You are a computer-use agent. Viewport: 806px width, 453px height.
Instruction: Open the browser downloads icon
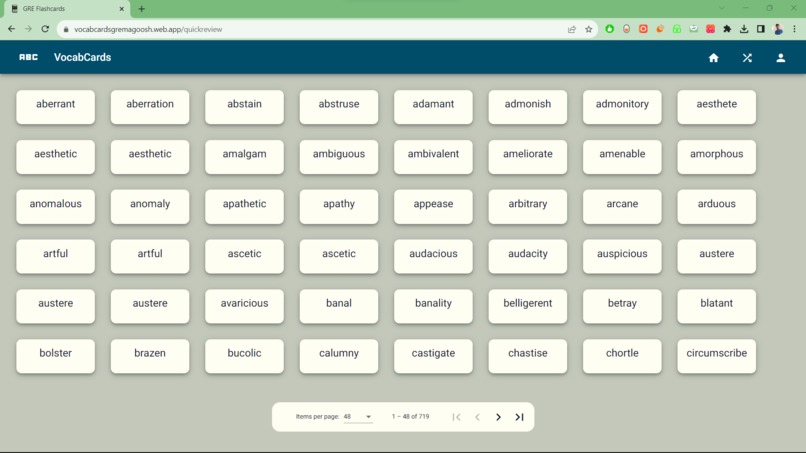(744, 29)
